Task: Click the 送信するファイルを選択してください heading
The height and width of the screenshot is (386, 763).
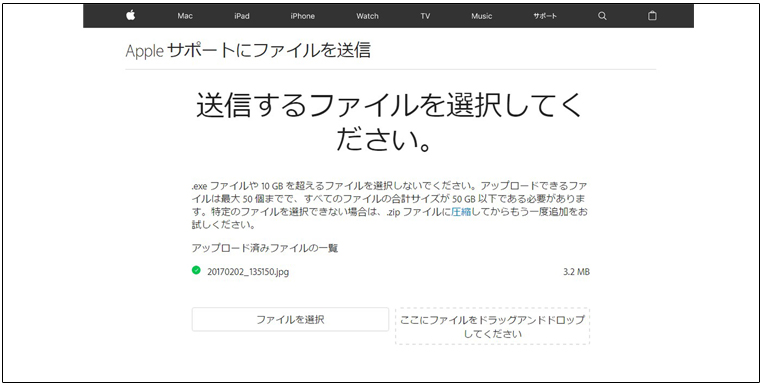Action: [x=389, y=122]
